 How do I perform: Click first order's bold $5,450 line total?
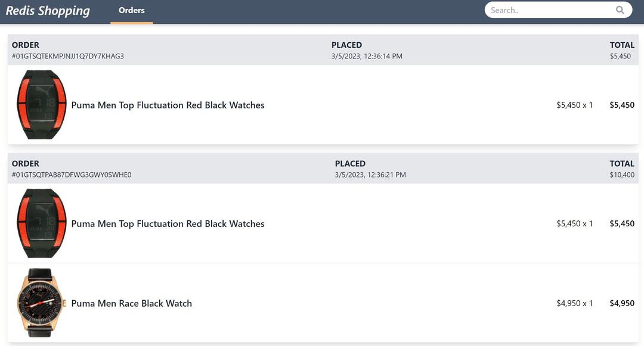click(x=622, y=105)
